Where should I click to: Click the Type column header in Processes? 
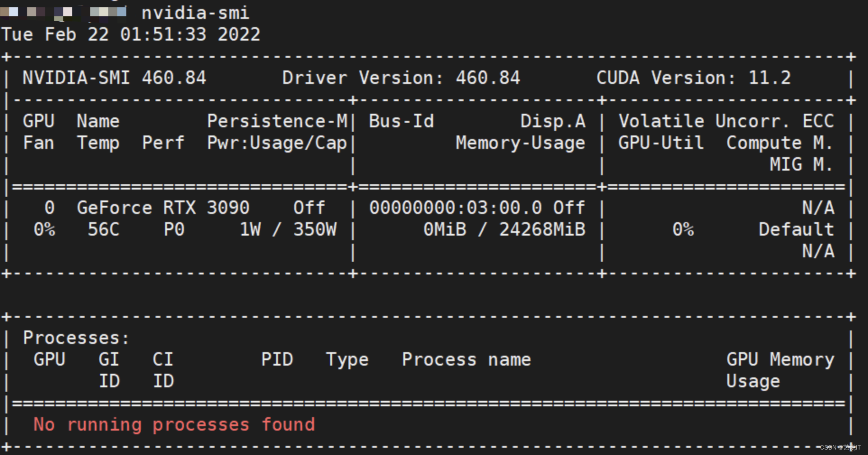pos(347,360)
